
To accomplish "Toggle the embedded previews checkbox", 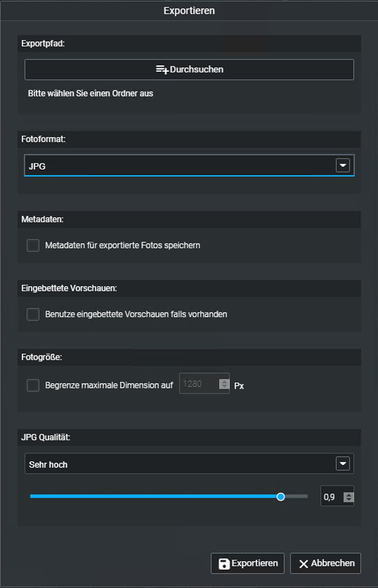I will point(33,314).
